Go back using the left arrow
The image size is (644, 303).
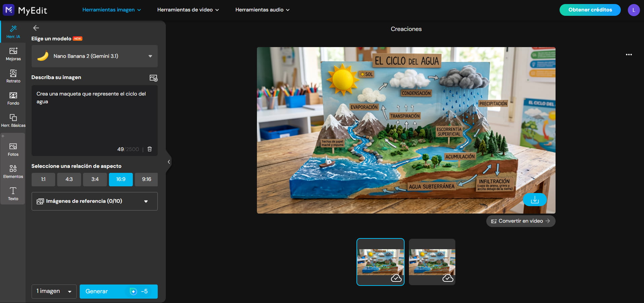36,28
